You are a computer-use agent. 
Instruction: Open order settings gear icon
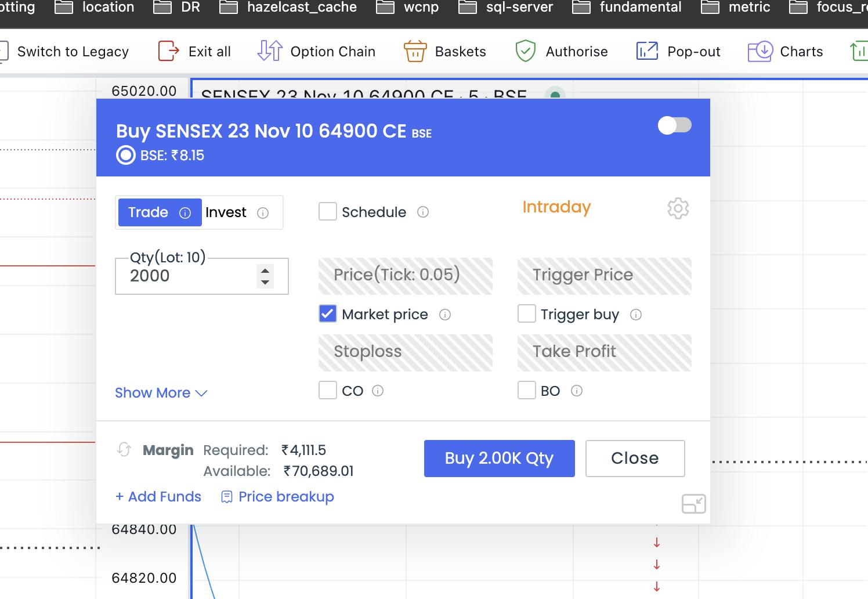pos(678,208)
